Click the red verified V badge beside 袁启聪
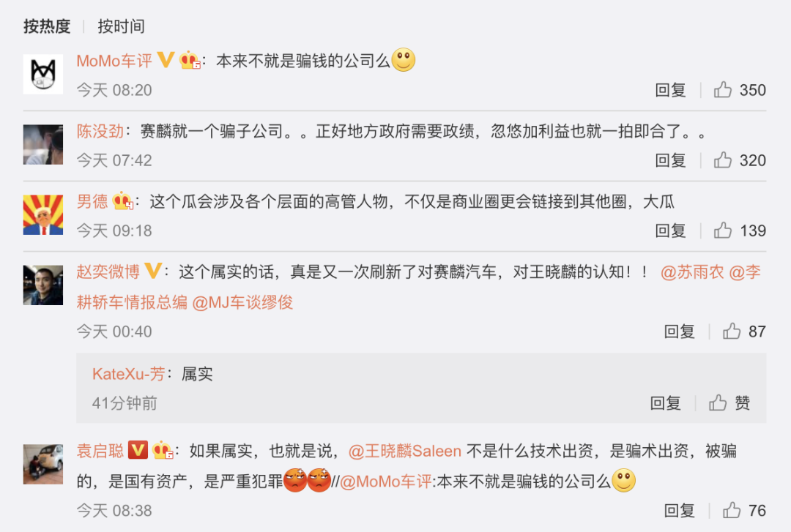 tap(138, 450)
